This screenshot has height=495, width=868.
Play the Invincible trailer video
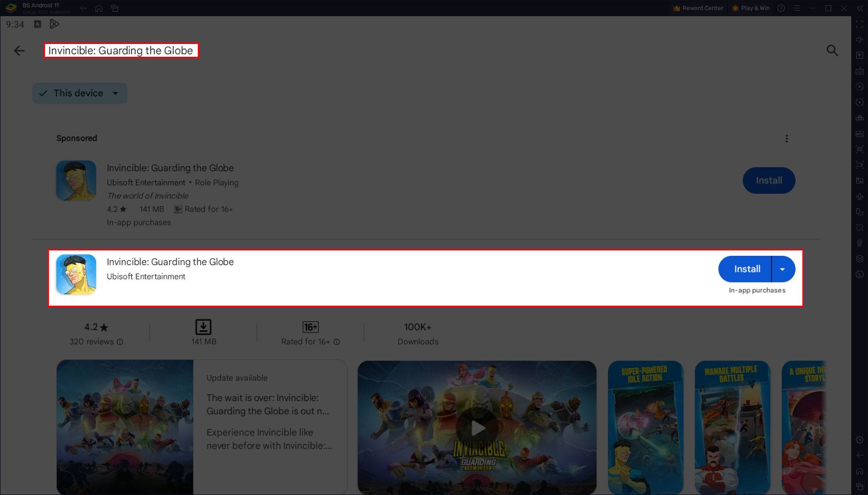[477, 428]
